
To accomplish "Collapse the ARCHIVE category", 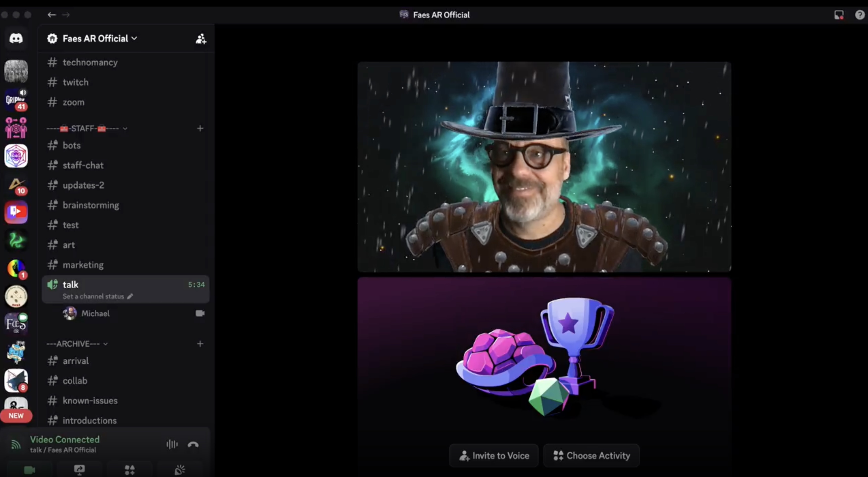I will 105,343.
